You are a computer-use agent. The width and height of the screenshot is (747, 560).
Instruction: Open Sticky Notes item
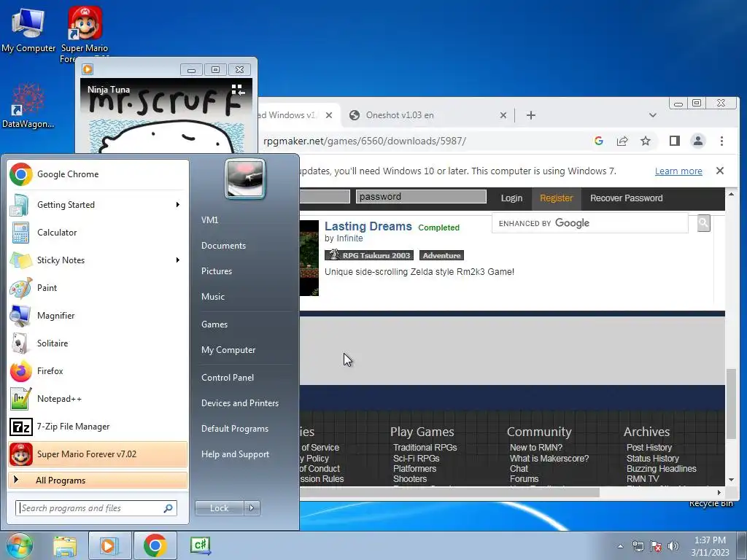[x=98, y=260]
